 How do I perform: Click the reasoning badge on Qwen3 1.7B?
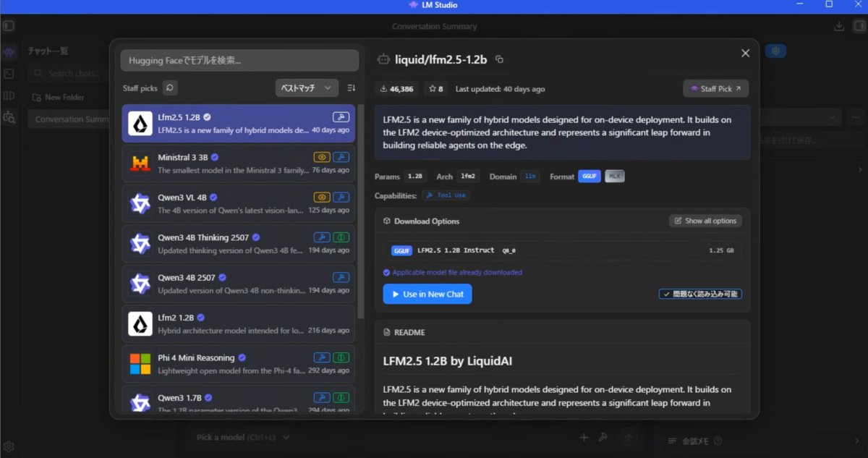pyautogui.click(x=341, y=398)
